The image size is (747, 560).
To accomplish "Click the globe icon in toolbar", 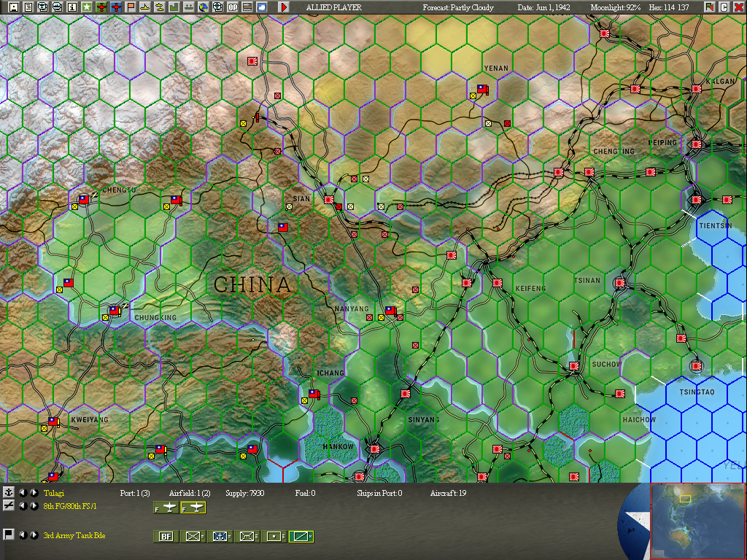I will 204,7.
